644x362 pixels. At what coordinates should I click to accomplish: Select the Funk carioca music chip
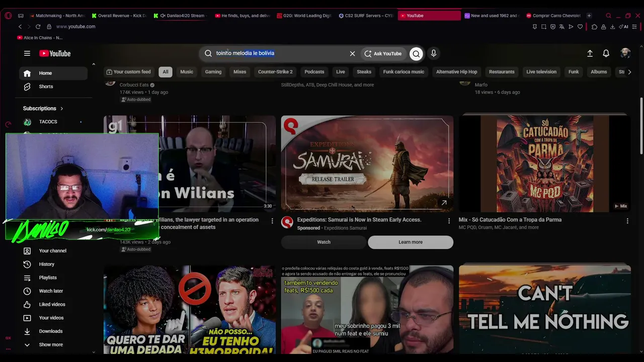coord(404,72)
